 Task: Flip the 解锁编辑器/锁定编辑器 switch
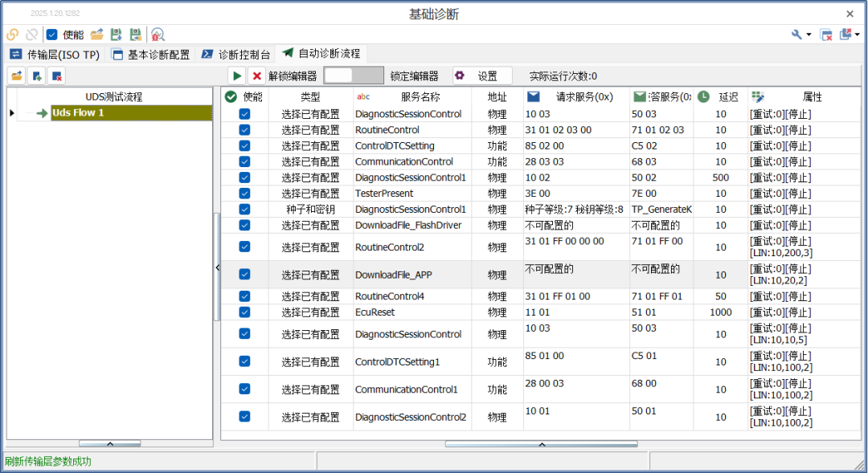pos(353,75)
